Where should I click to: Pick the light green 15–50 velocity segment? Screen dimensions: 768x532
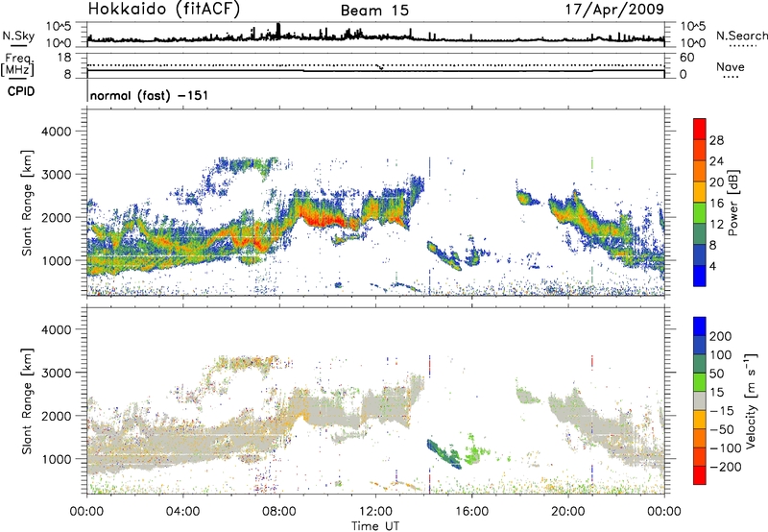point(700,382)
